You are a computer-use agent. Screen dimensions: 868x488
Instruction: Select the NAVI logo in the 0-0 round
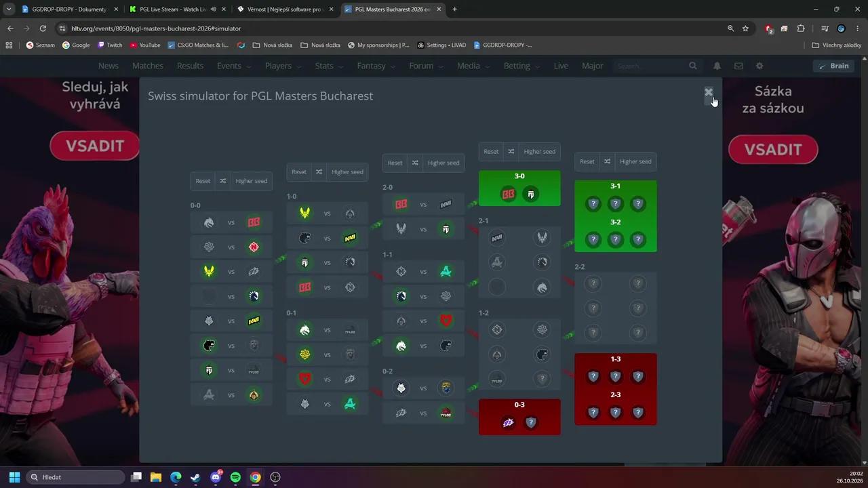[254, 321]
